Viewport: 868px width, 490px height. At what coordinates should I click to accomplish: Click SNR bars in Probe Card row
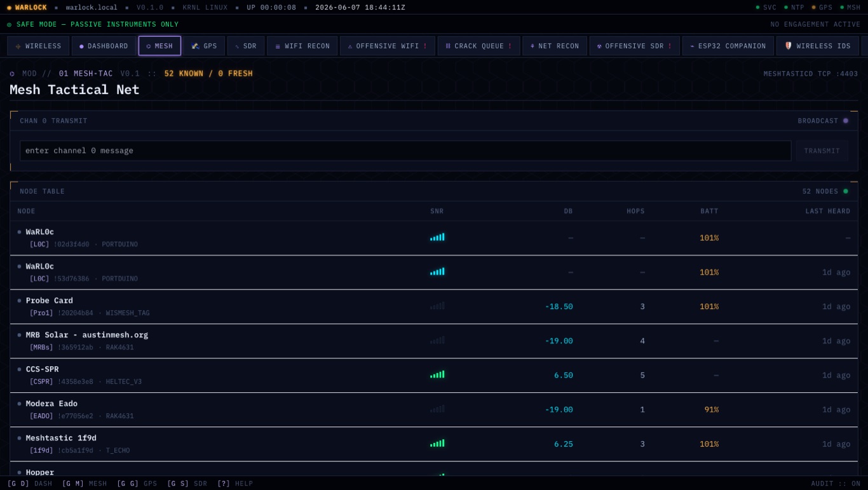[437, 306]
